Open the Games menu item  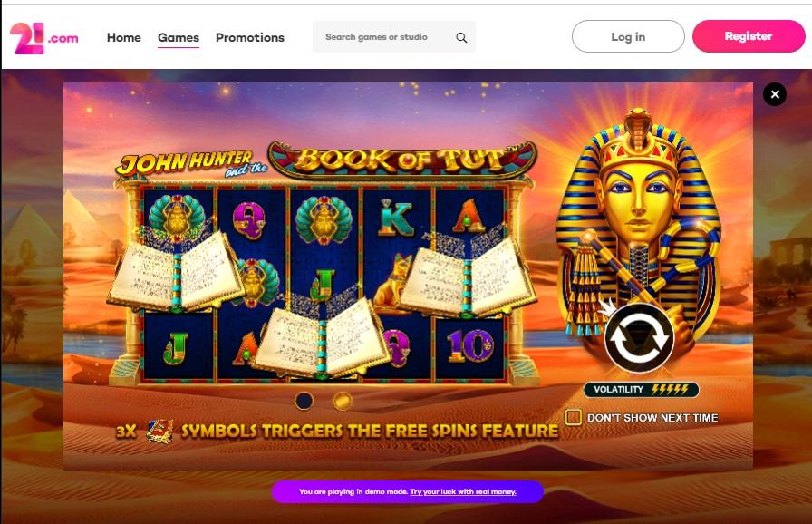[179, 37]
